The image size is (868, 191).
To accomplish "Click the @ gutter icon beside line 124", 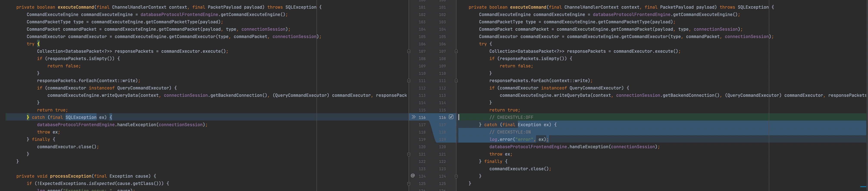I will (x=412, y=176).
